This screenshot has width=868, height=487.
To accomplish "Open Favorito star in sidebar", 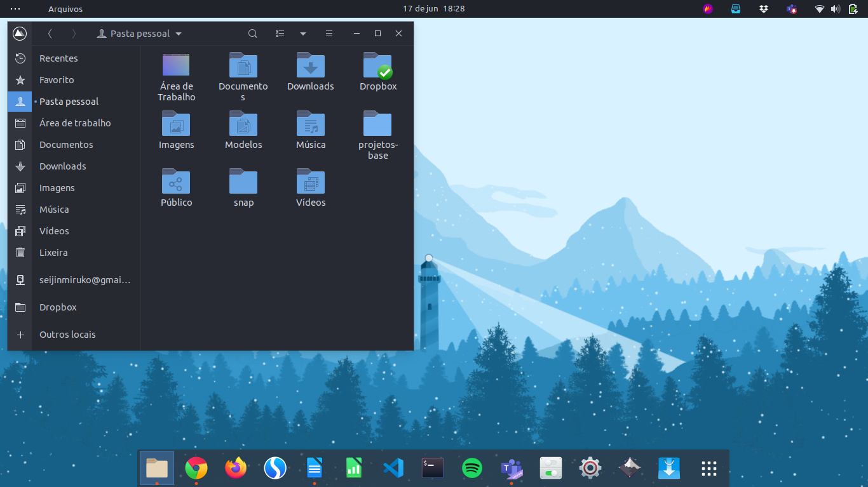I will point(57,80).
